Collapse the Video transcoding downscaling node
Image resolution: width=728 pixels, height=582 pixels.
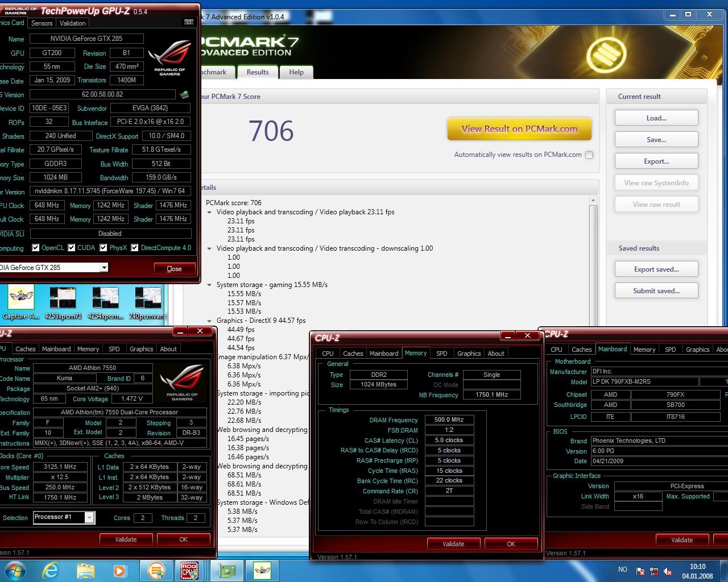click(x=209, y=248)
